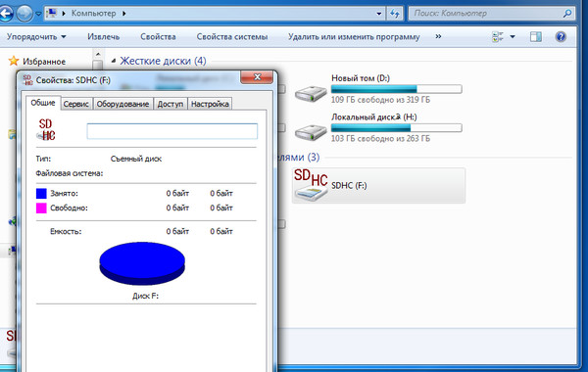Viewport: 588px width, 372px height.
Task: Click Удалить или изменить программу
Action: tap(354, 37)
